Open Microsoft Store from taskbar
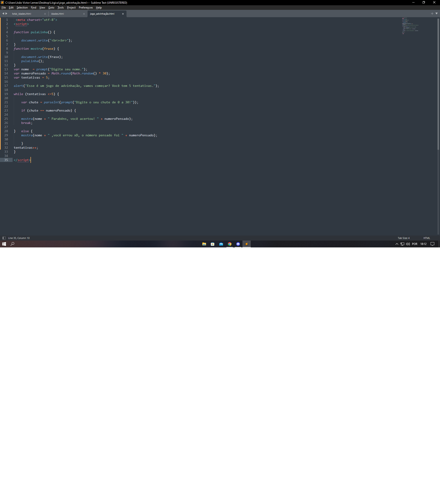 pyautogui.click(x=213, y=244)
